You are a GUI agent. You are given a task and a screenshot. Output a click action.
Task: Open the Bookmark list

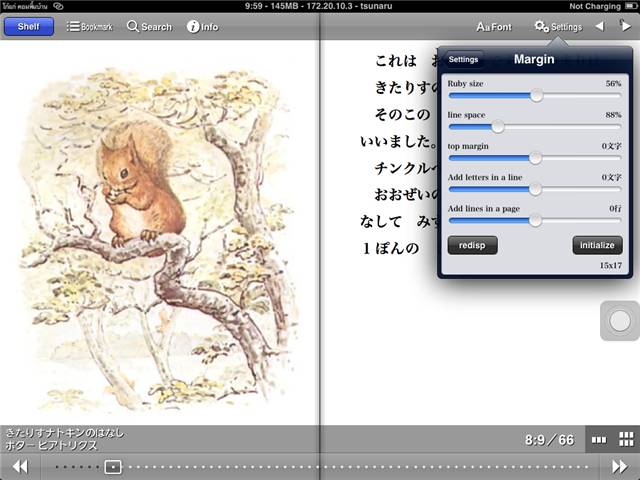point(89,27)
